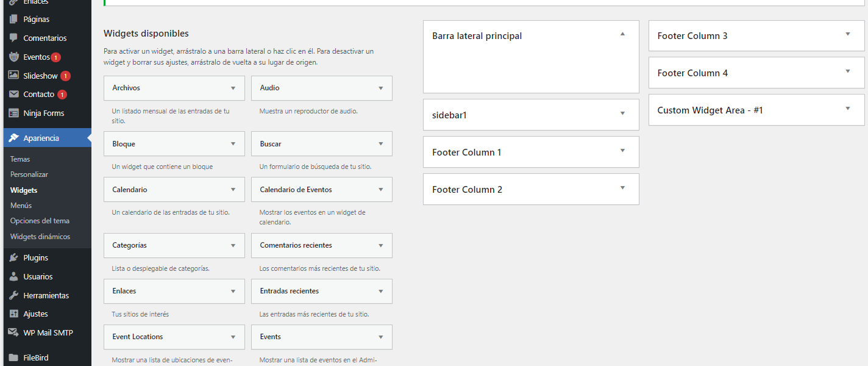Click the Herramientas wrench icon

pos(13,295)
